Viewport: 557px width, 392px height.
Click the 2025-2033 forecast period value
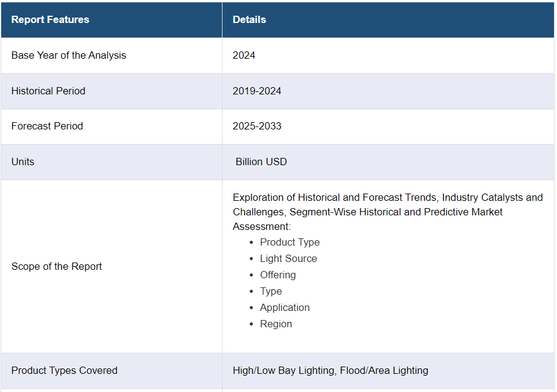pos(257,126)
